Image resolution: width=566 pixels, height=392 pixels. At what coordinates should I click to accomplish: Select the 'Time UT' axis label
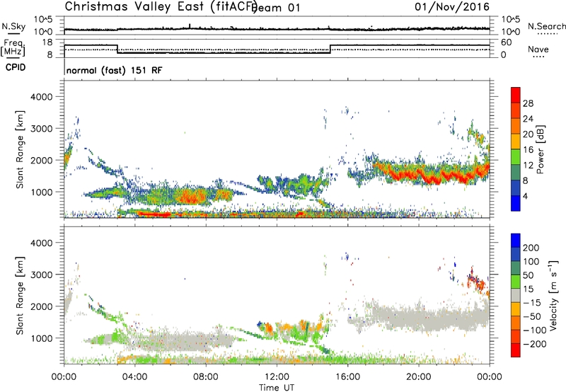(x=277, y=388)
